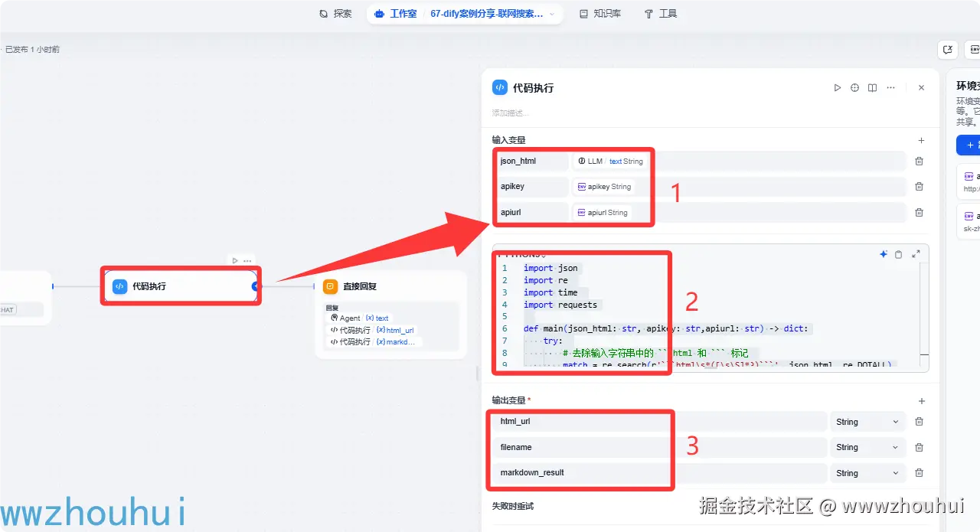Click the 失败时重试 section label
The height and width of the screenshot is (532, 980).
coord(513,506)
